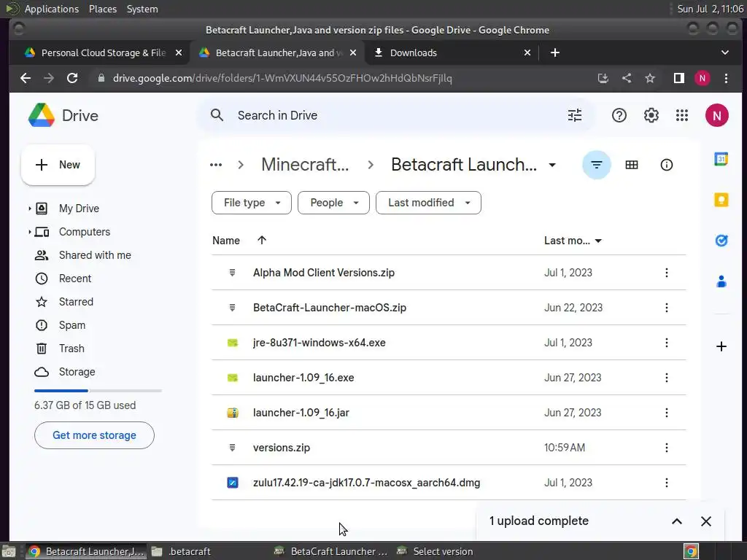Open more actions for versions.zip

(666, 448)
